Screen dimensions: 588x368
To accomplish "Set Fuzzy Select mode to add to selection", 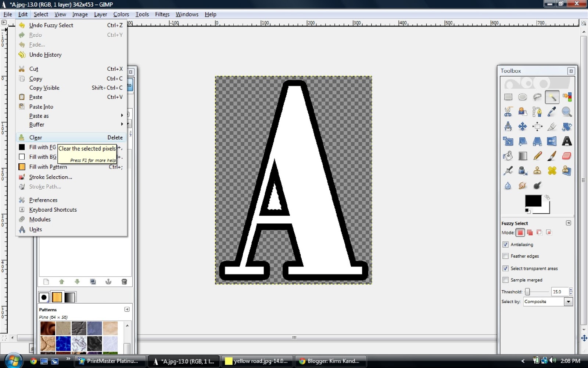I will pyautogui.click(x=530, y=233).
